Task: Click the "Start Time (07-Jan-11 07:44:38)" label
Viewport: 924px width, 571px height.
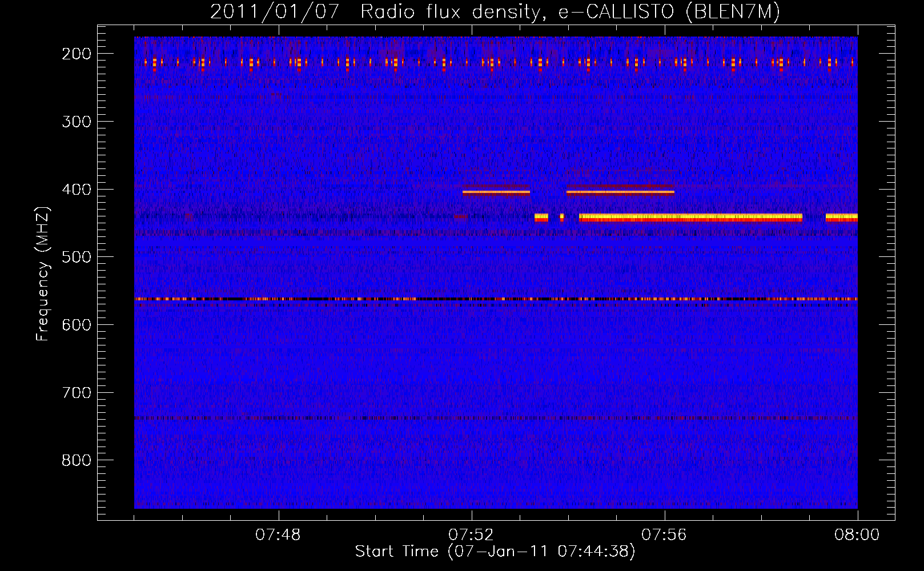Action: tap(495, 552)
